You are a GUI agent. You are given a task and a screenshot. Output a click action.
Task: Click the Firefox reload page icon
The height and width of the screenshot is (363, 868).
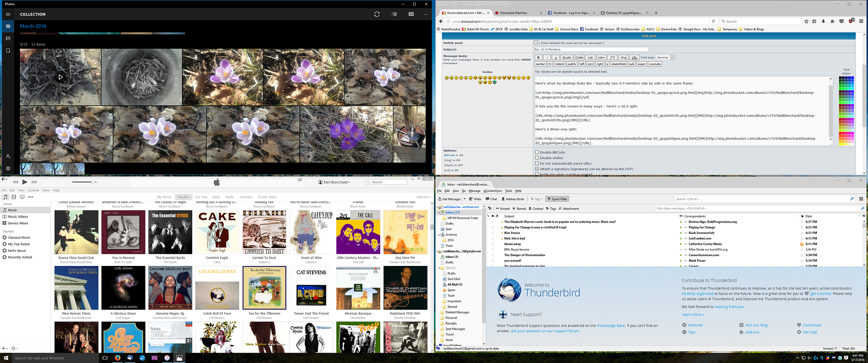[713, 21]
